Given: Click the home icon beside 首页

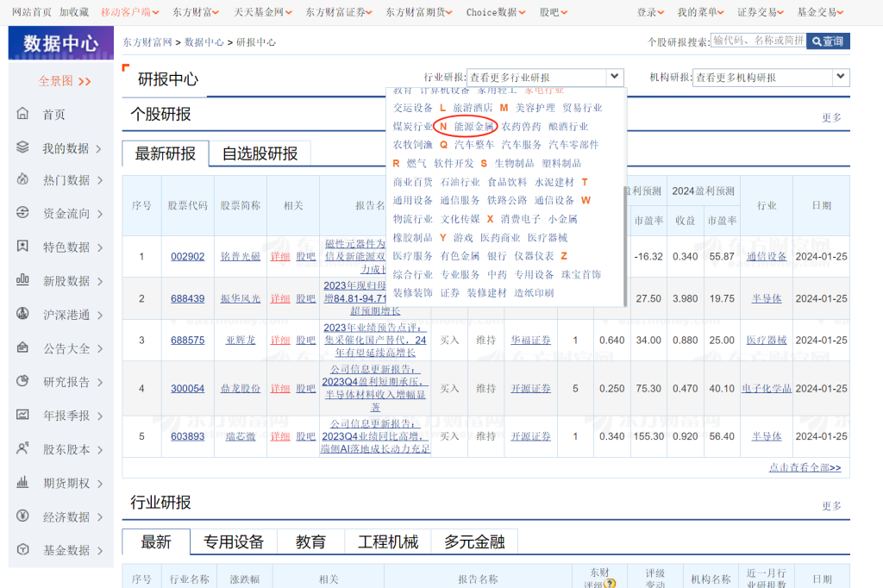Looking at the screenshot, I should 23,114.
